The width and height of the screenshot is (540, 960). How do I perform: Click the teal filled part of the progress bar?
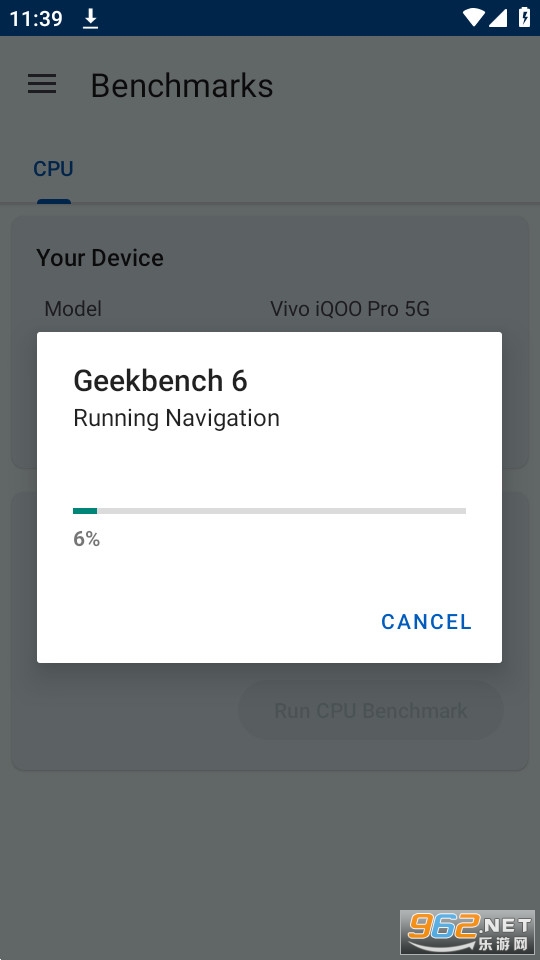85,511
